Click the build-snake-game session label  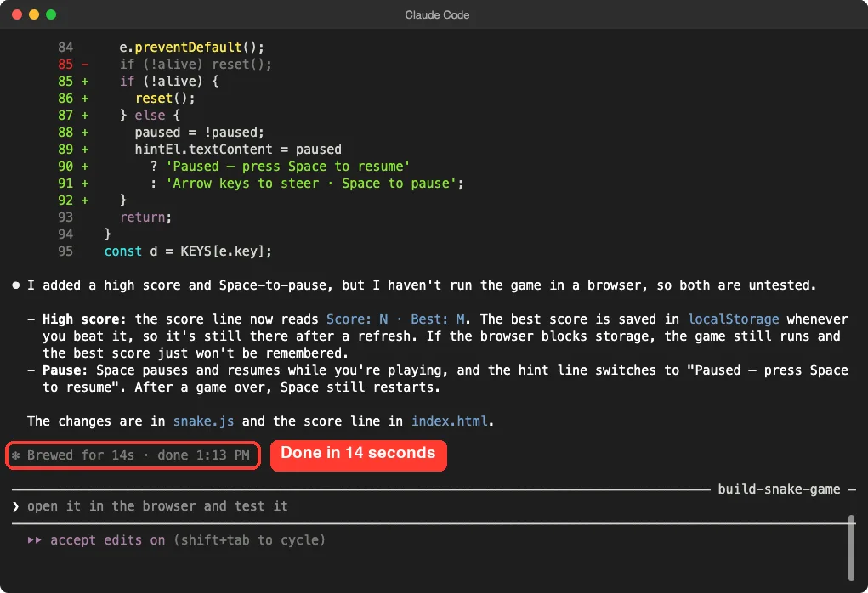[779, 489]
